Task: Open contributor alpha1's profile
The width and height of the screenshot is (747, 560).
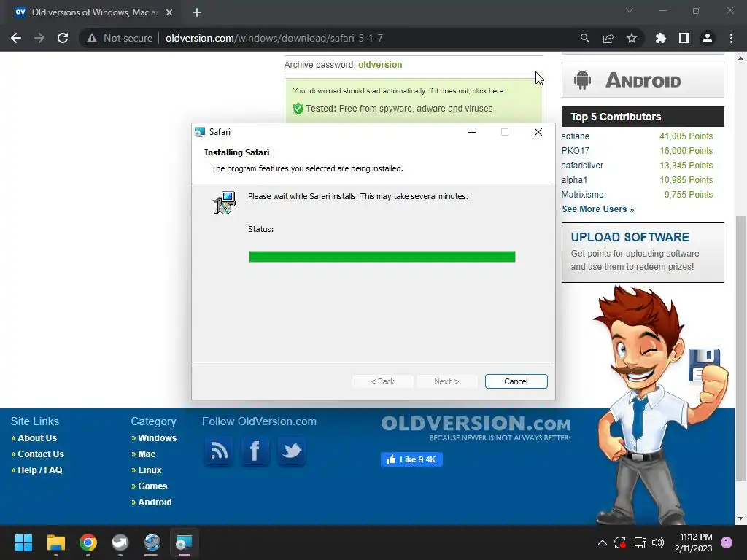Action: (574, 180)
